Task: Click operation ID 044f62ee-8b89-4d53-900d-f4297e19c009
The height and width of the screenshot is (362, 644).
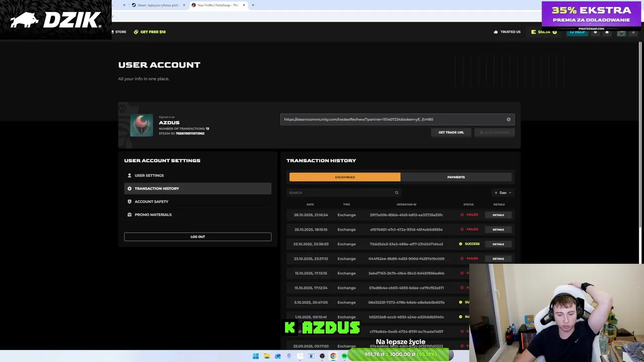Action: pos(406,259)
